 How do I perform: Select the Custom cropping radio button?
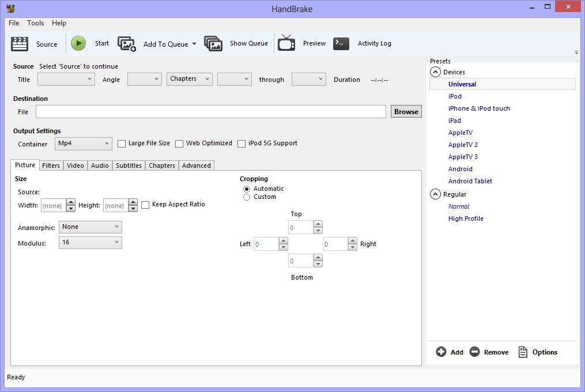click(x=247, y=197)
